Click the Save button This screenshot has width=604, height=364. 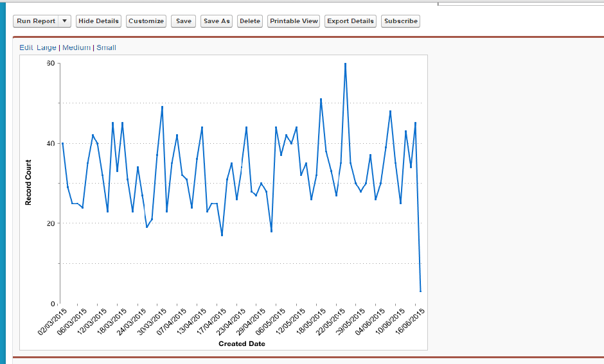tap(183, 21)
